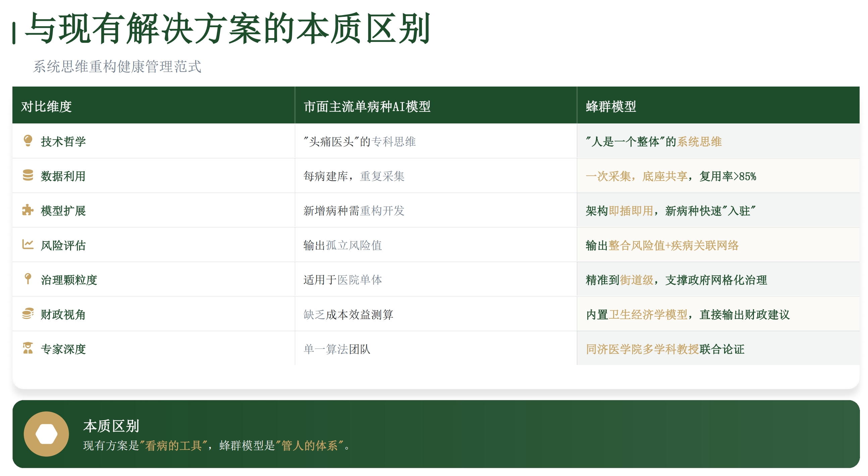Click the 本质区别 heading in the green banner
Screen dimensions: 868x476
(111, 426)
